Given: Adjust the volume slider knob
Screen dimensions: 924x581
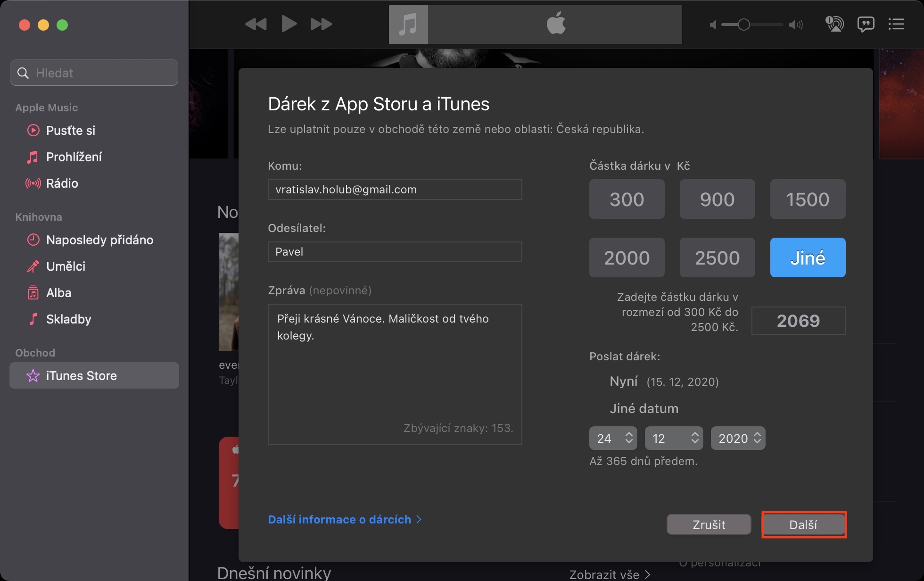Looking at the screenshot, I should (743, 25).
